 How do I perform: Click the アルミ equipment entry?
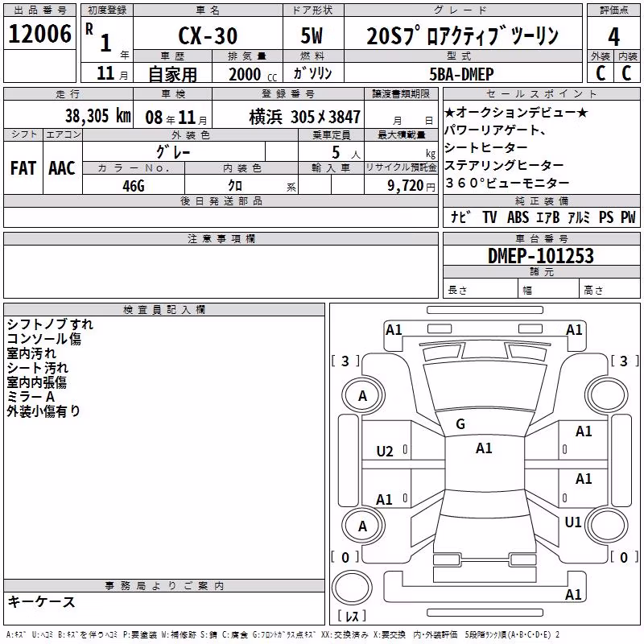579,217
